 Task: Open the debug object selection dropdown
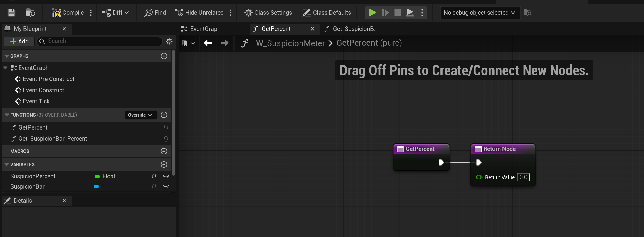tap(480, 13)
